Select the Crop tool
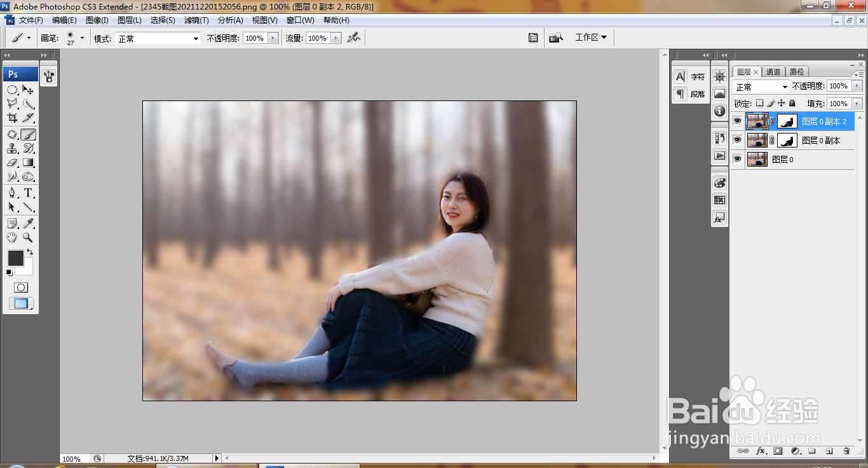This screenshot has width=868, height=468. (x=12, y=118)
